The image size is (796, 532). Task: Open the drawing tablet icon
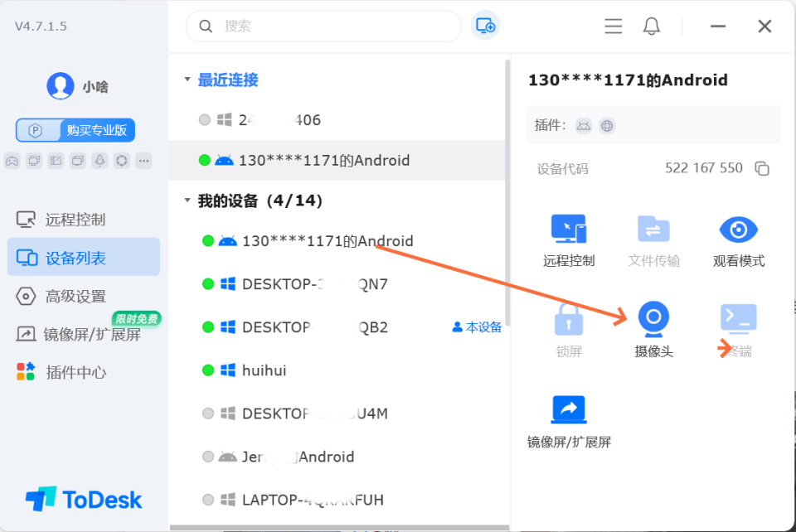click(x=56, y=161)
